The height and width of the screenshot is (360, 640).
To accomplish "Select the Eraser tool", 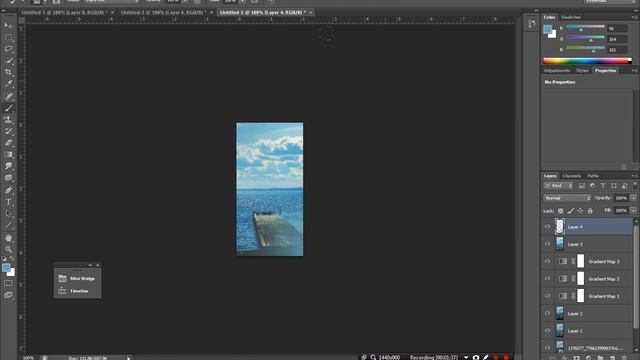I will [8, 143].
